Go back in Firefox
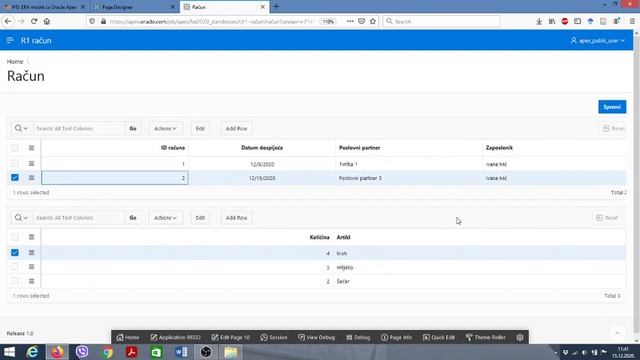 tap(8, 21)
